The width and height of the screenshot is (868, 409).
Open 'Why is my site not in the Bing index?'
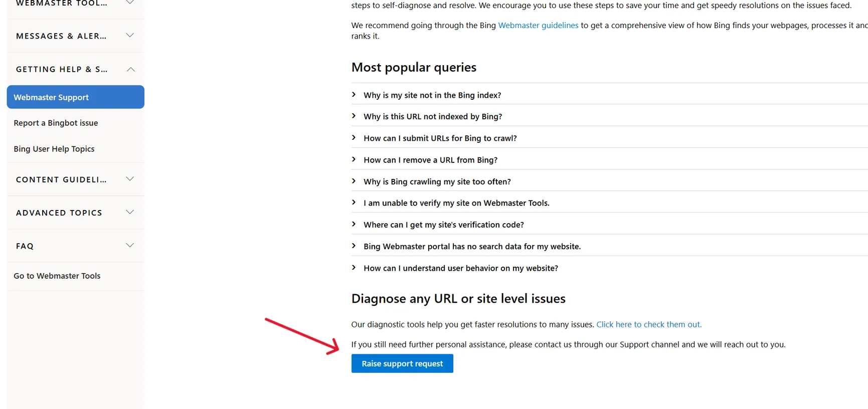(x=432, y=95)
